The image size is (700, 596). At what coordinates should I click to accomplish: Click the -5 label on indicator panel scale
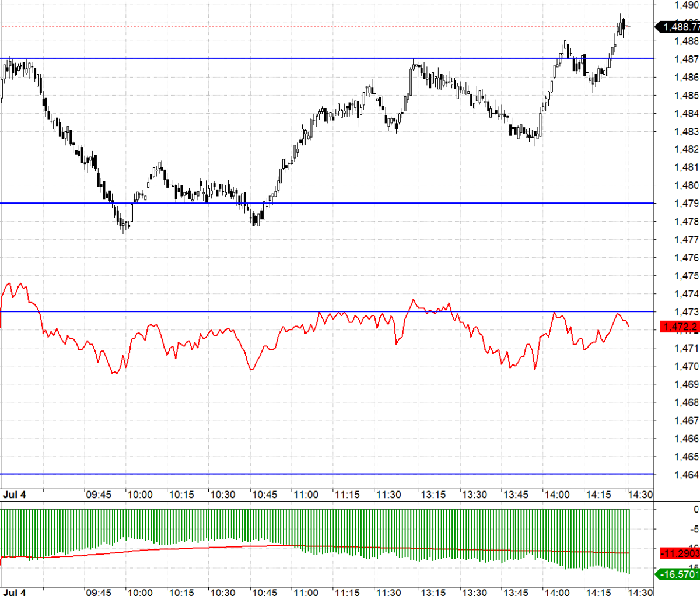(694, 530)
